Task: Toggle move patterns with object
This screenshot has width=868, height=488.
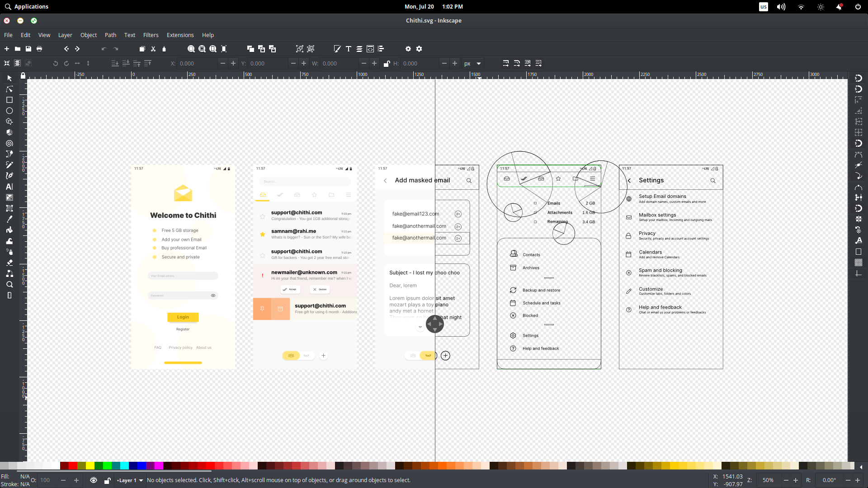Action: (x=538, y=63)
